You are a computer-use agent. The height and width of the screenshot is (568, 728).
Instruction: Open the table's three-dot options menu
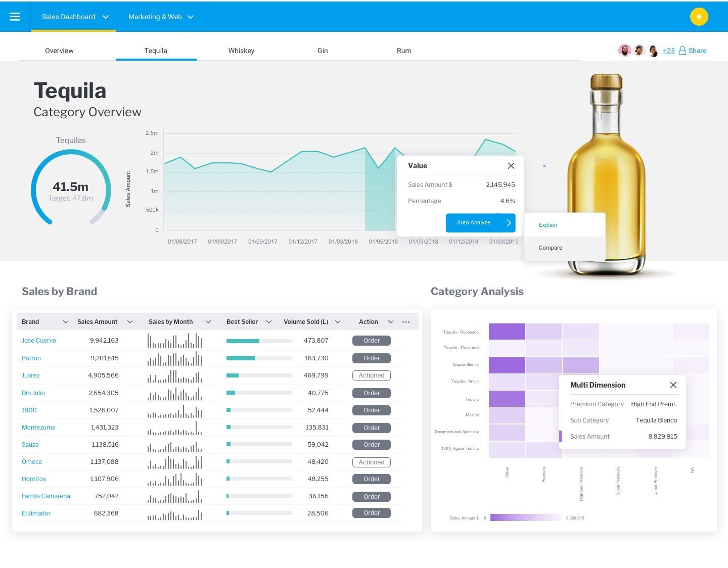tap(406, 322)
